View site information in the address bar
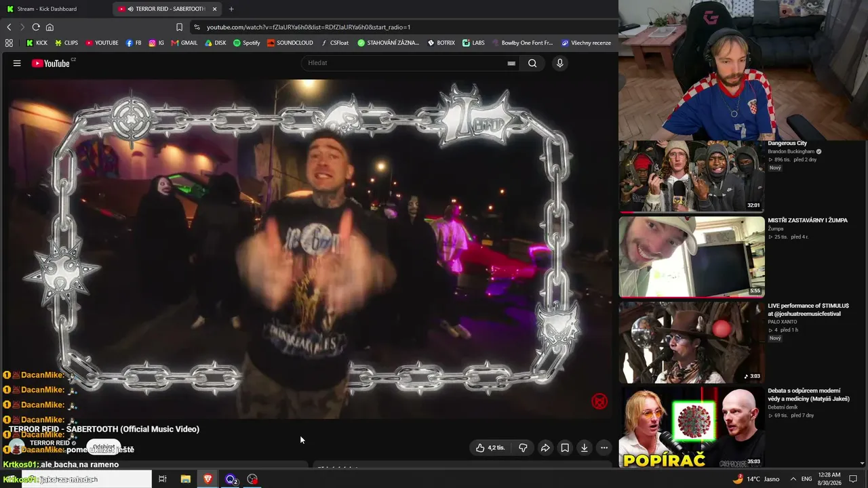 [197, 27]
